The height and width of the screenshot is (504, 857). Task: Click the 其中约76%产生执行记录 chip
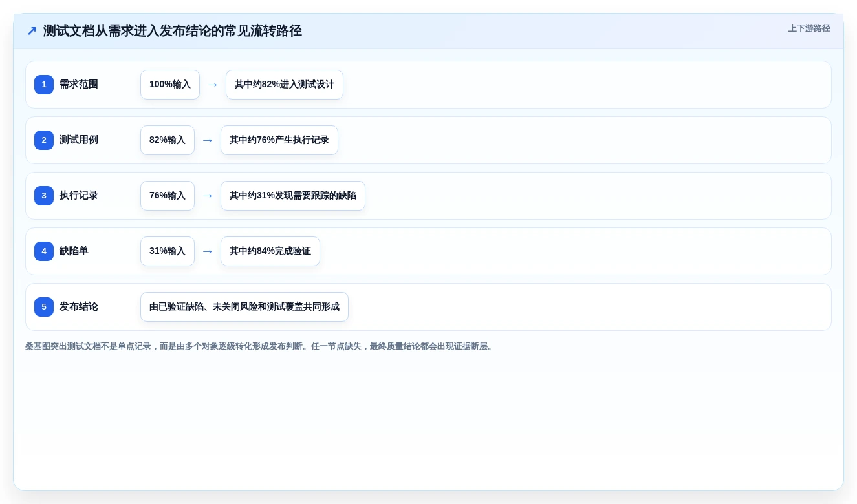coord(279,140)
